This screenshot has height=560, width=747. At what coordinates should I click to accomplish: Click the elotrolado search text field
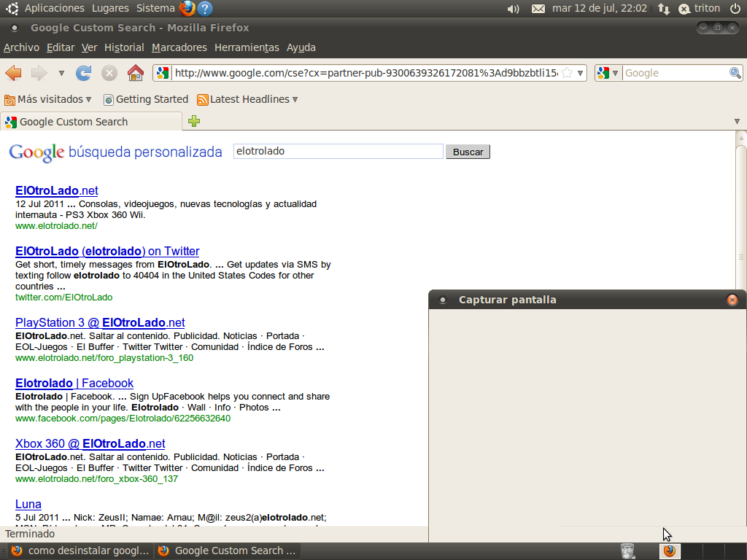tap(338, 152)
